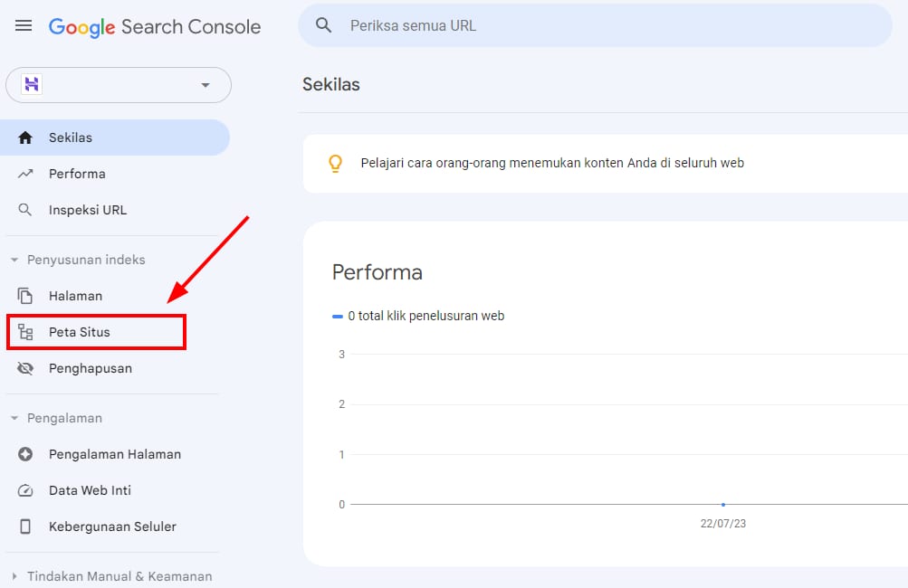This screenshot has width=908, height=588.
Task: Collapse the Pengalaman section
Action: [x=14, y=418]
